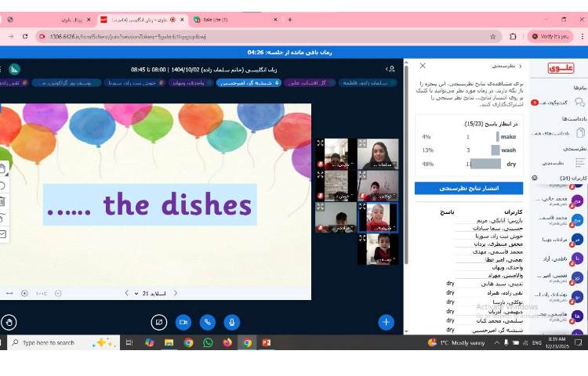
Task: Show hidden system tray icons chevron
Action: tap(496, 342)
